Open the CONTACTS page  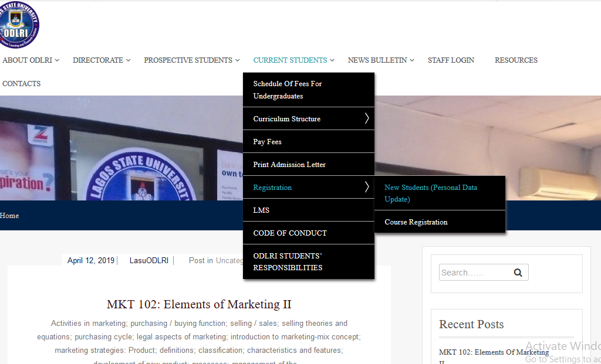pyautogui.click(x=22, y=83)
